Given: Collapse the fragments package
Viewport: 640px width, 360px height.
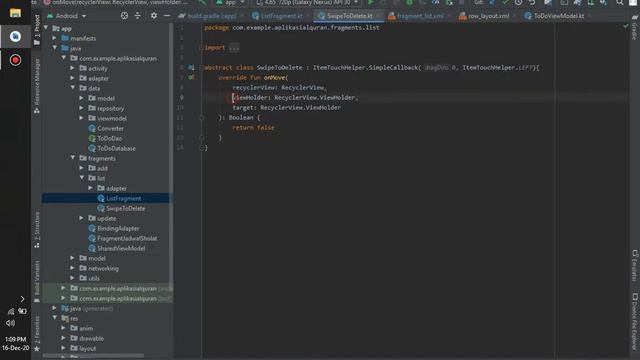Looking at the screenshot, I should 73,158.
